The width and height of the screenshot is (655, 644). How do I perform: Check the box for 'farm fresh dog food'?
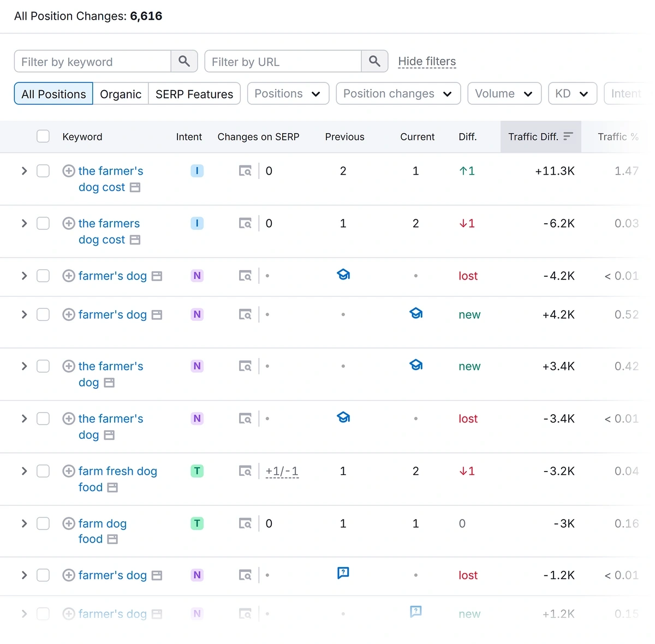click(43, 471)
